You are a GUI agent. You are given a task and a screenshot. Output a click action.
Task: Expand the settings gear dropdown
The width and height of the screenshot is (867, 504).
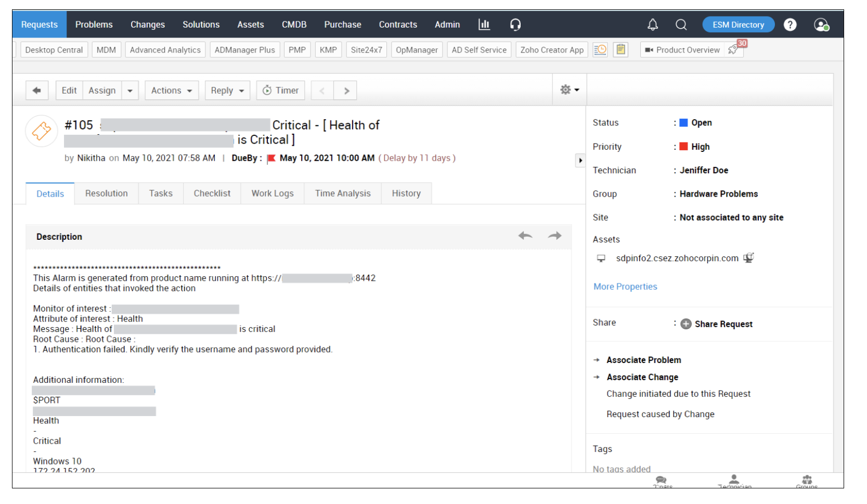[570, 90]
